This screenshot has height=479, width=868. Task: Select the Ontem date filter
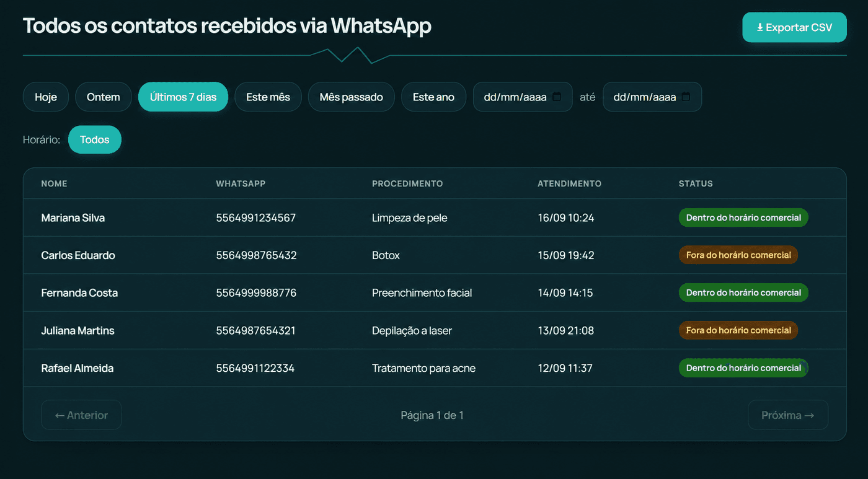104,97
